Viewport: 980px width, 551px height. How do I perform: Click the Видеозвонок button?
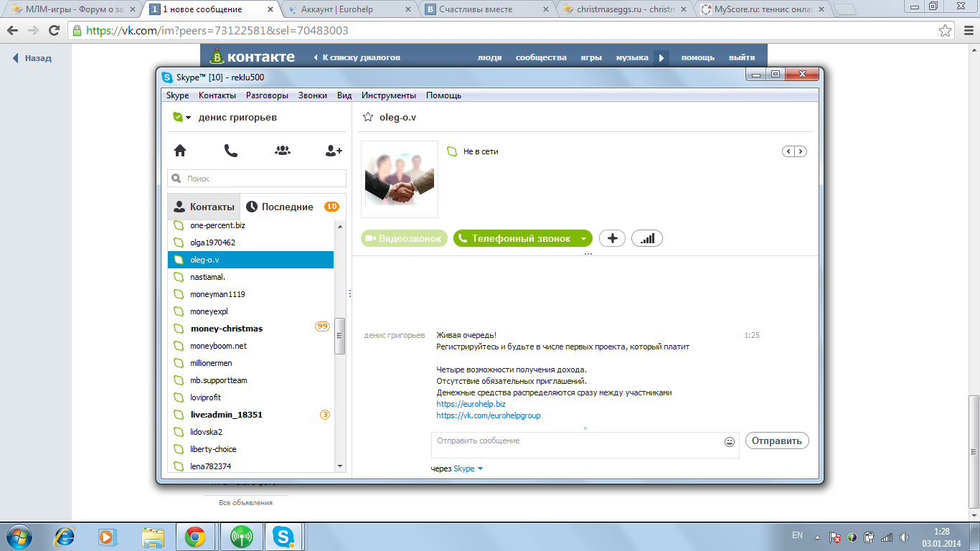404,238
